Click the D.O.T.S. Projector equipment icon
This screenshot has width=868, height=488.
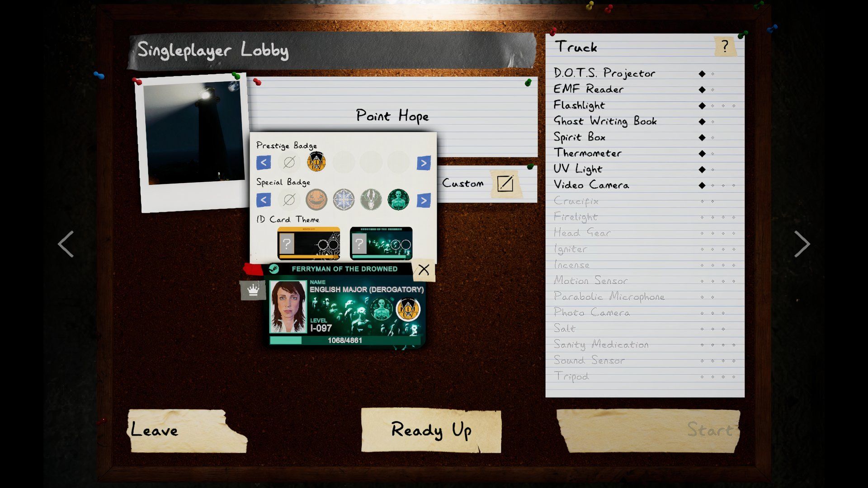point(702,73)
